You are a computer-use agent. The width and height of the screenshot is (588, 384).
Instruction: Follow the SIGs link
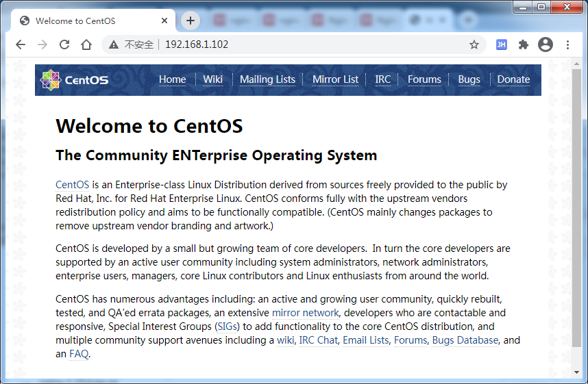(x=228, y=327)
